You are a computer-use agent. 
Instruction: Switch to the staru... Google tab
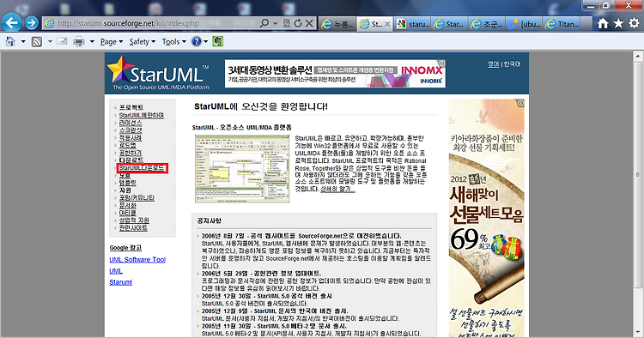(413, 24)
